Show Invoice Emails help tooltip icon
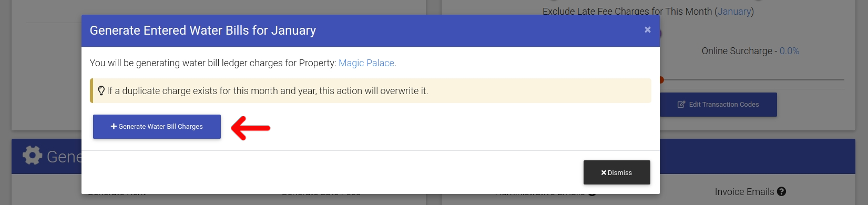868x205 pixels. (781, 192)
